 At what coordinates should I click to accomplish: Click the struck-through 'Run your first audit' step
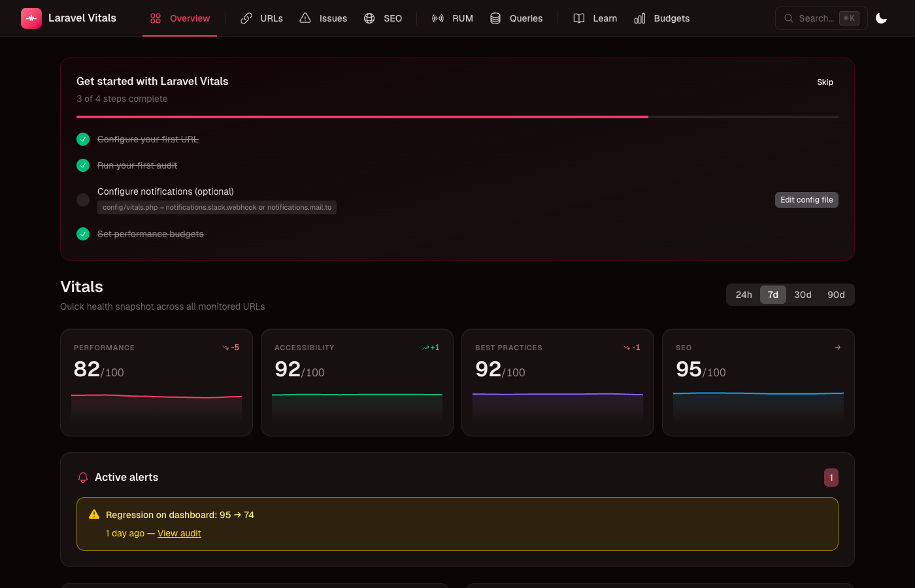point(137,165)
